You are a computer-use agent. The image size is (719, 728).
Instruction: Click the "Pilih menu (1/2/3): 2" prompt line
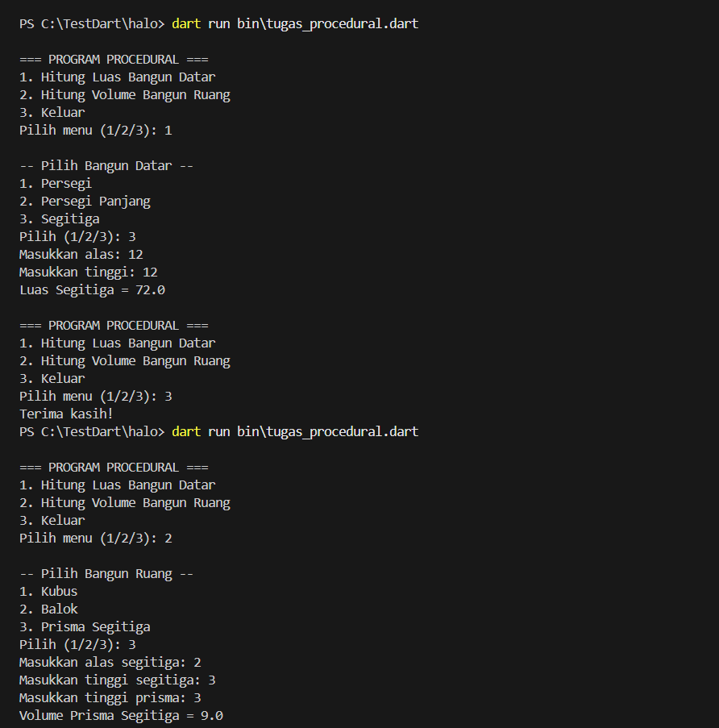point(95,538)
